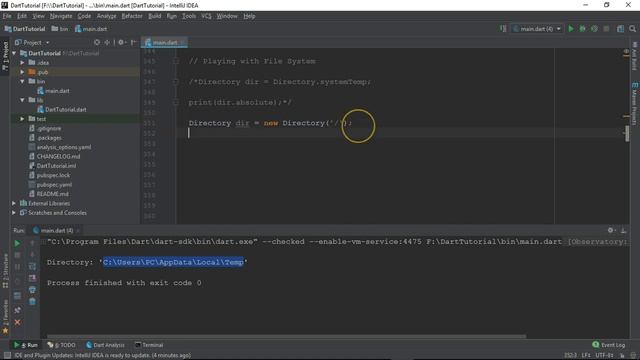Collapse all in Project panel toolbar
The image size is (640, 360).
coord(107,42)
